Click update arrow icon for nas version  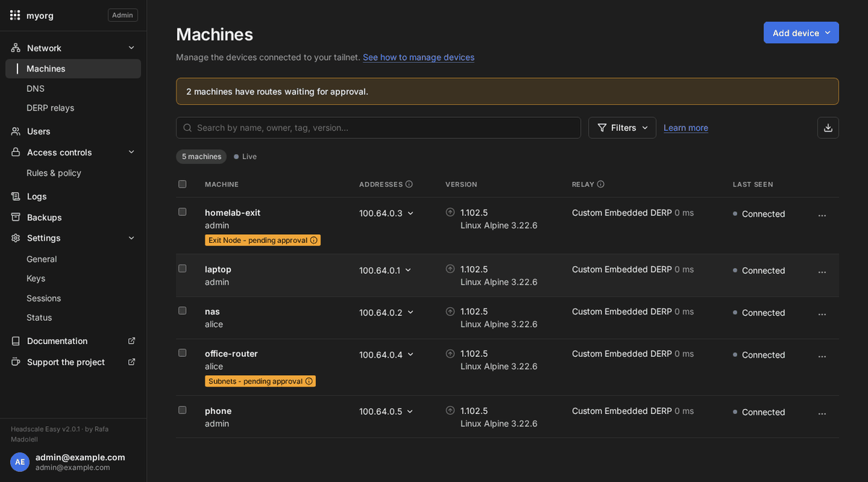pyautogui.click(x=450, y=311)
